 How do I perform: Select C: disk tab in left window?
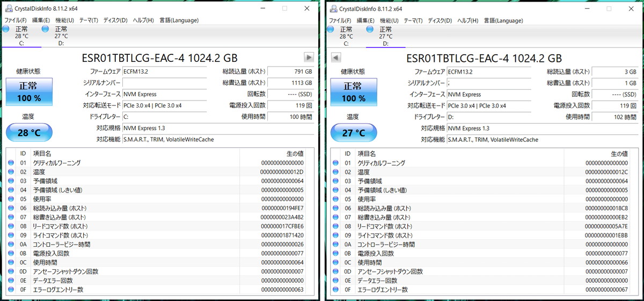point(21,36)
